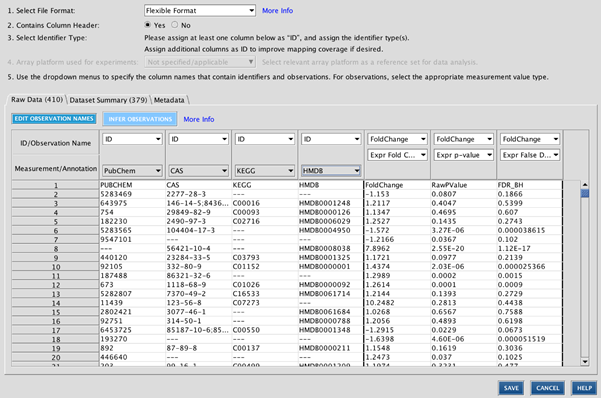Select RawPValue cell 3.27E-06

point(464,230)
